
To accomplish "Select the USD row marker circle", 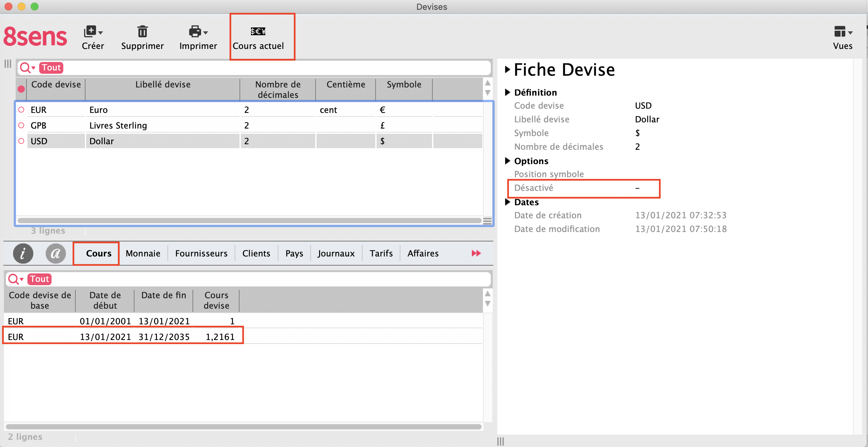I will (x=21, y=141).
